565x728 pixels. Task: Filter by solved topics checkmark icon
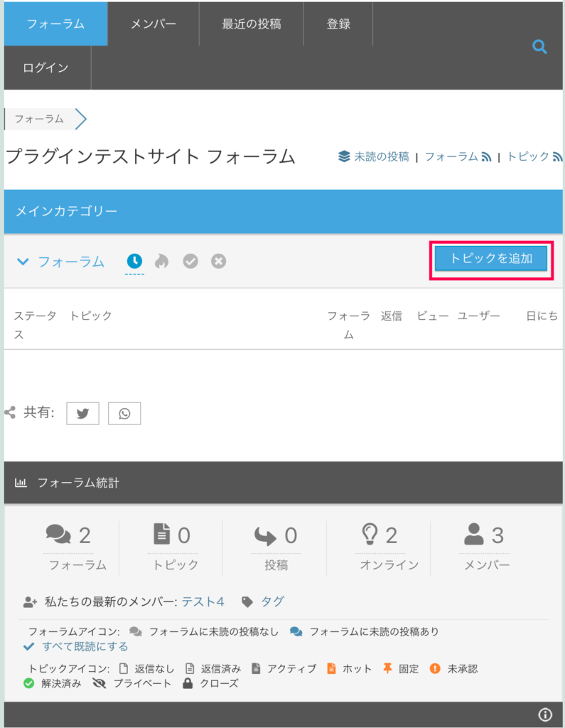coord(190,261)
